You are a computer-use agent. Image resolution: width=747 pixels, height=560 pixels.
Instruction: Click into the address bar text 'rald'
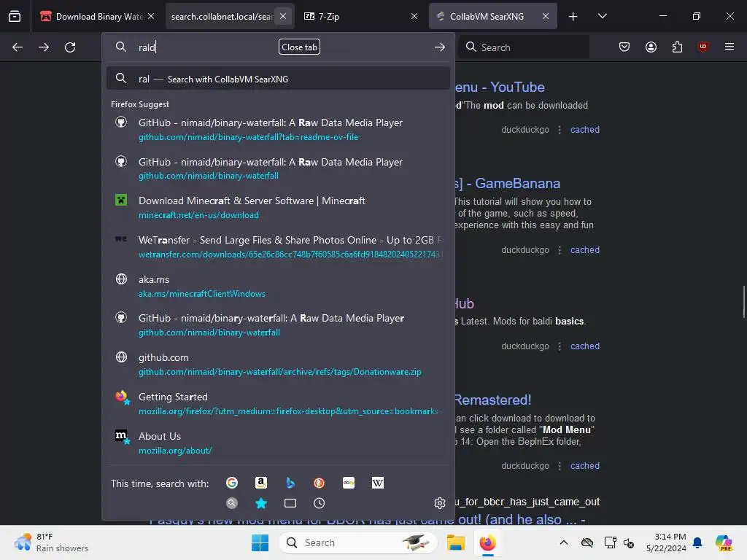pyautogui.click(x=147, y=47)
